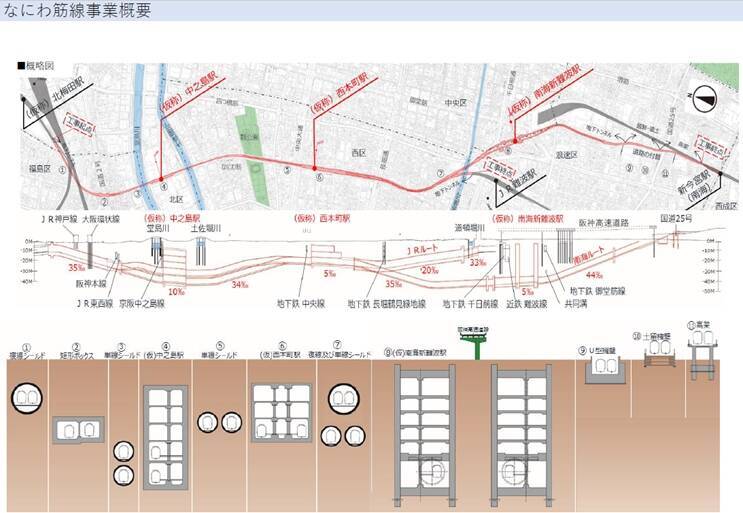The height and width of the screenshot is (513, 743).
Task: Select the ■概略図 heading
Action: coord(36,65)
